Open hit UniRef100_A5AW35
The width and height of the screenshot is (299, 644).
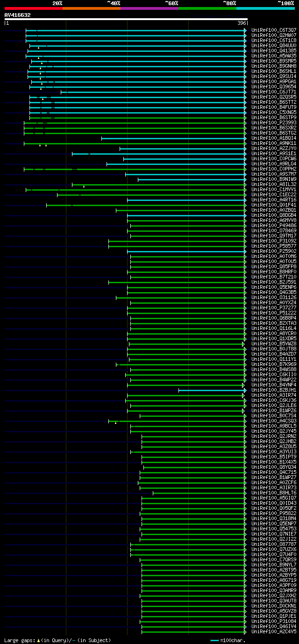pos(274,56)
